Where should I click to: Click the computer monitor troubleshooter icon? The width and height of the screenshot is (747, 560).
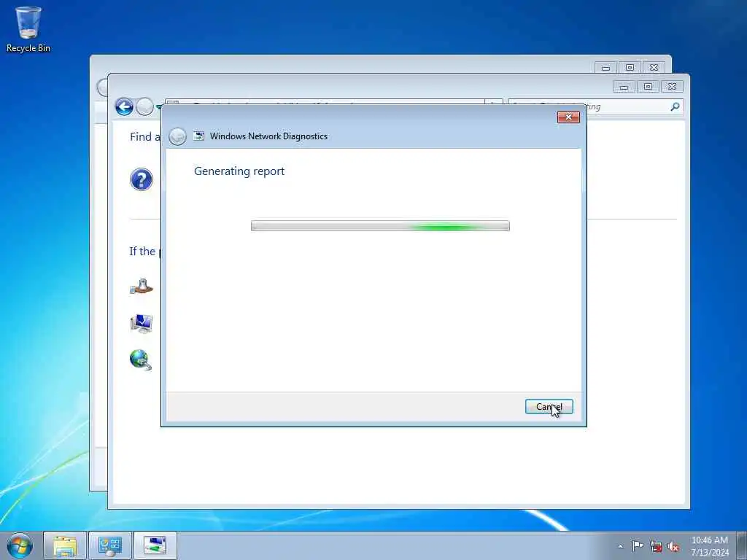(142, 323)
